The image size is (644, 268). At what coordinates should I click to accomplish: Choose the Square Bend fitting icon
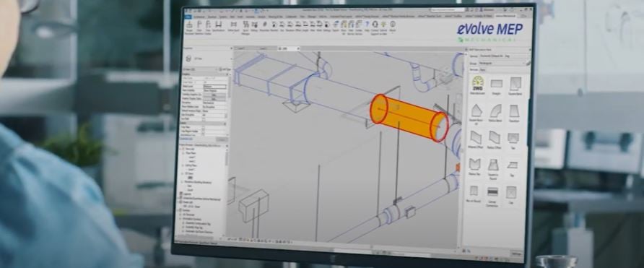[x=515, y=84]
